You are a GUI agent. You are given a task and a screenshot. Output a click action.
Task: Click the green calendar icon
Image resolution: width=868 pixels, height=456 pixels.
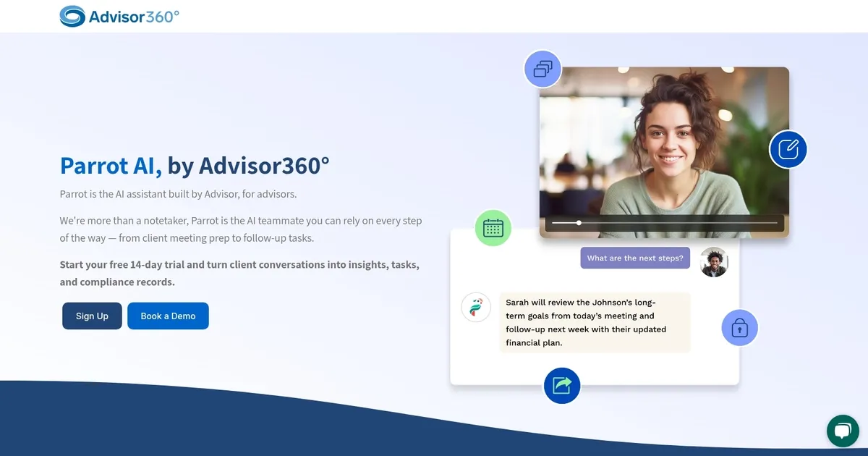[493, 228]
